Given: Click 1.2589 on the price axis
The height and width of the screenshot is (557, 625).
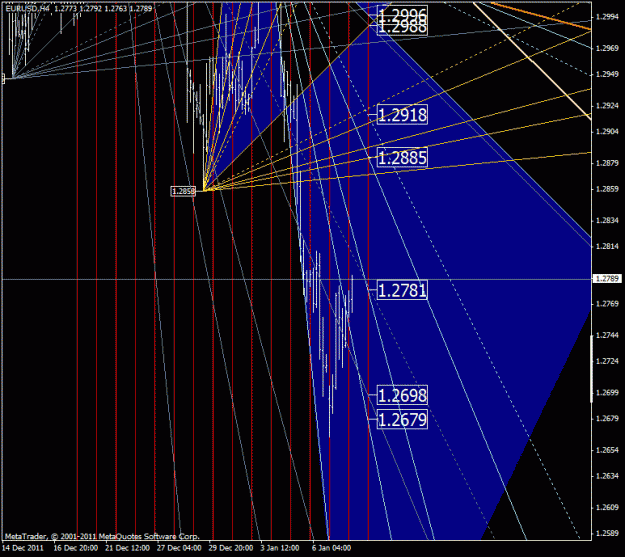Looking at the screenshot, I should (607, 533).
